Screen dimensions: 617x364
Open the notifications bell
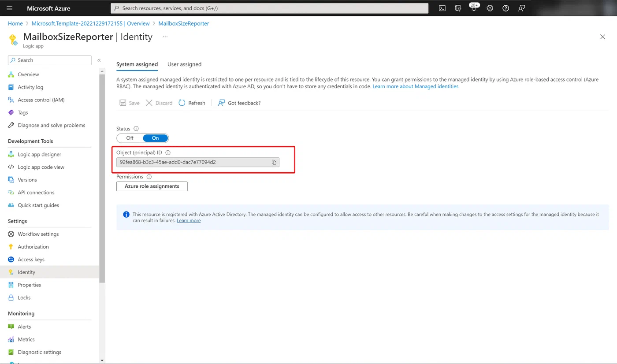point(474,8)
